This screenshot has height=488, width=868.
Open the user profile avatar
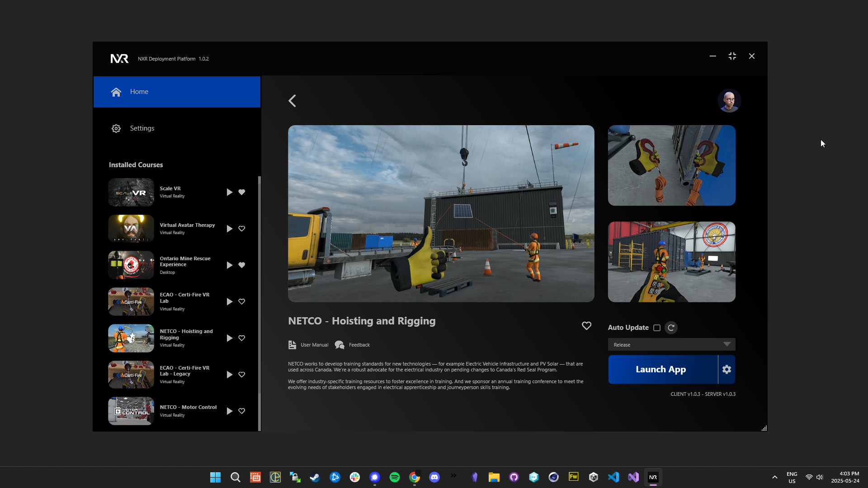[x=729, y=101]
